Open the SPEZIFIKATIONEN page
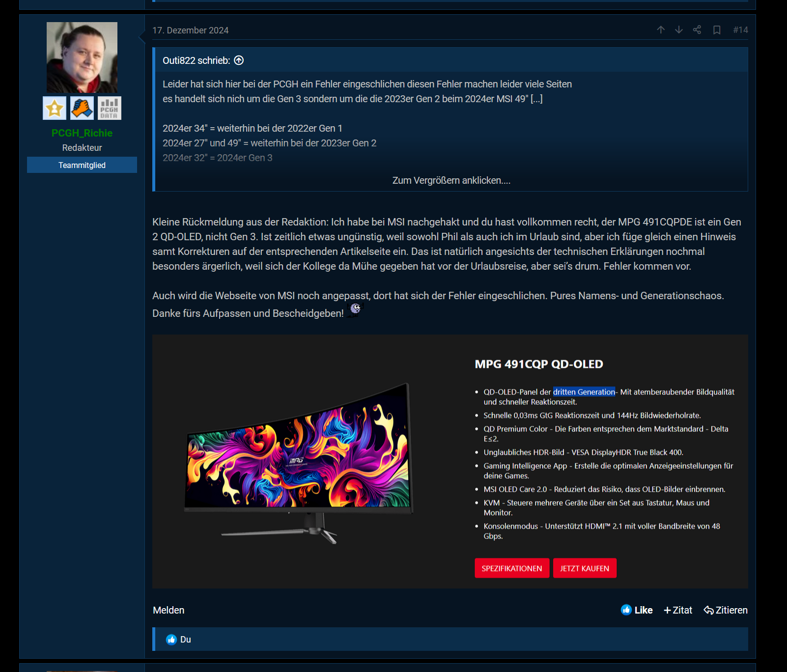 click(x=511, y=568)
